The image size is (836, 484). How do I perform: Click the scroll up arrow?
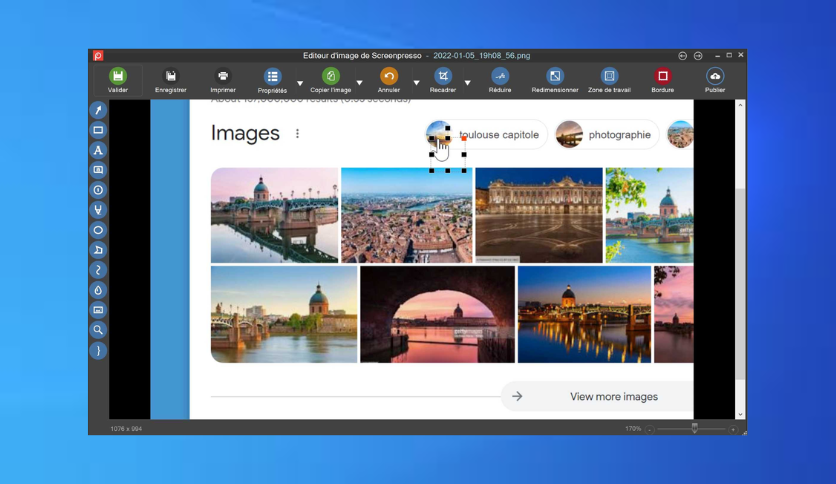click(740, 105)
